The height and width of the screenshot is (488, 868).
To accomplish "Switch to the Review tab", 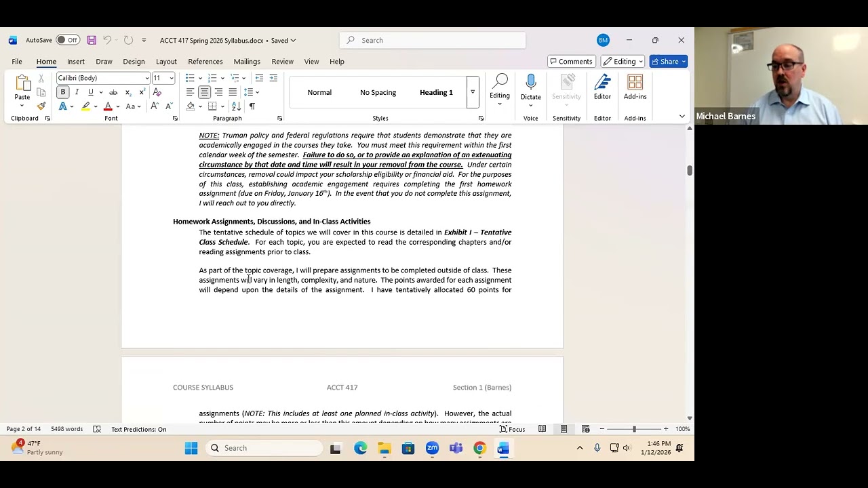I will click(283, 62).
